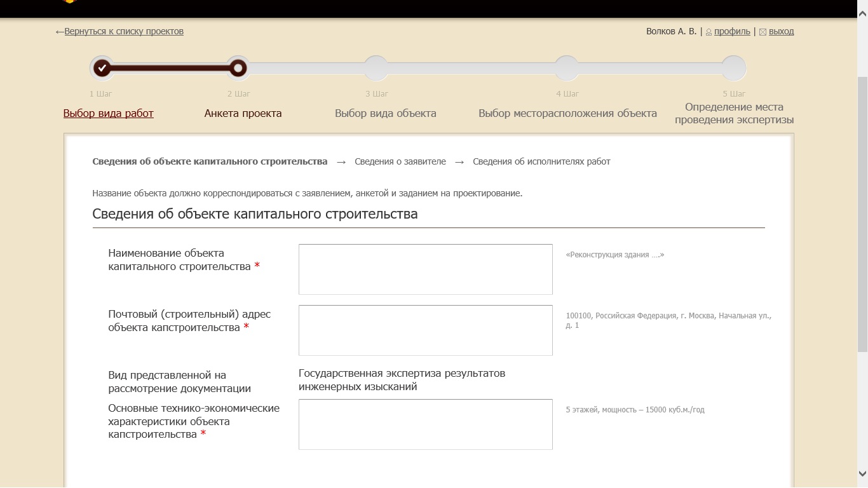Click hint text '100100, Российская Федерация, г. Москва'
Viewport: 868px width, 488px height.
tap(668, 320)
